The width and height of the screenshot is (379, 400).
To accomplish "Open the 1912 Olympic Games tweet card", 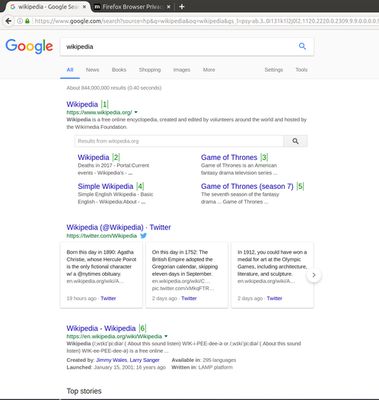I will 272,275.
